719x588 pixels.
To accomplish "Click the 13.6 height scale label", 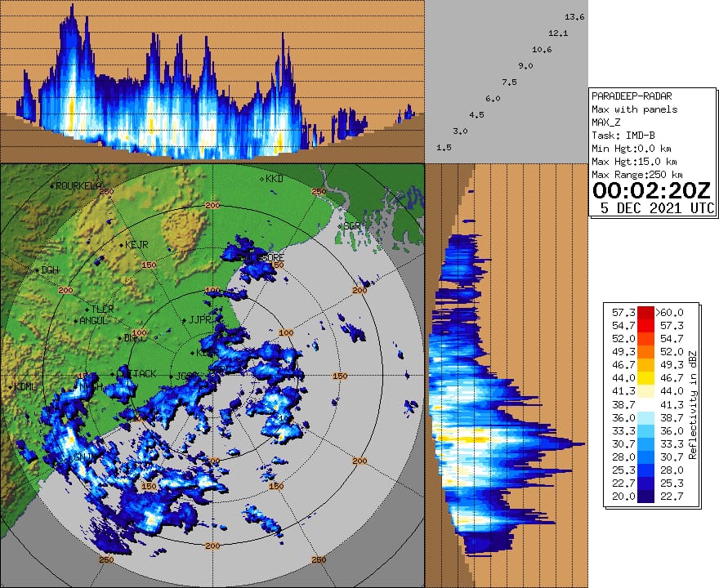I will coord(574,17).
